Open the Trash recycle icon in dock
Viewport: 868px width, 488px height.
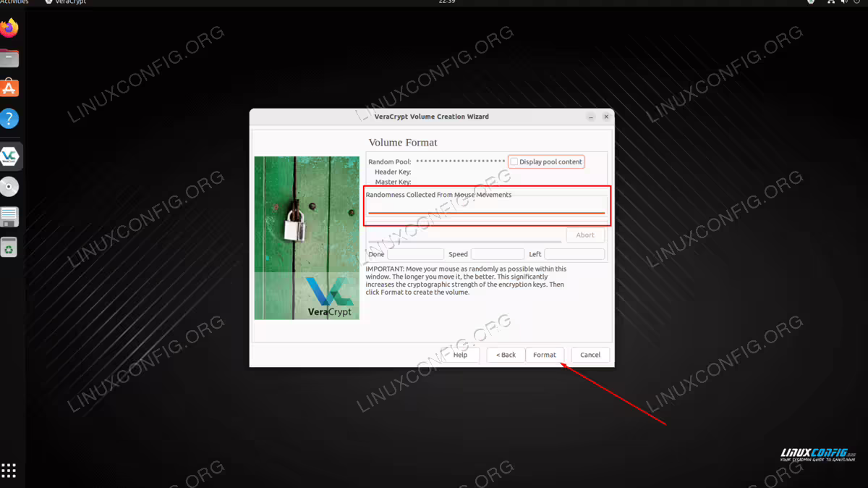9,248
